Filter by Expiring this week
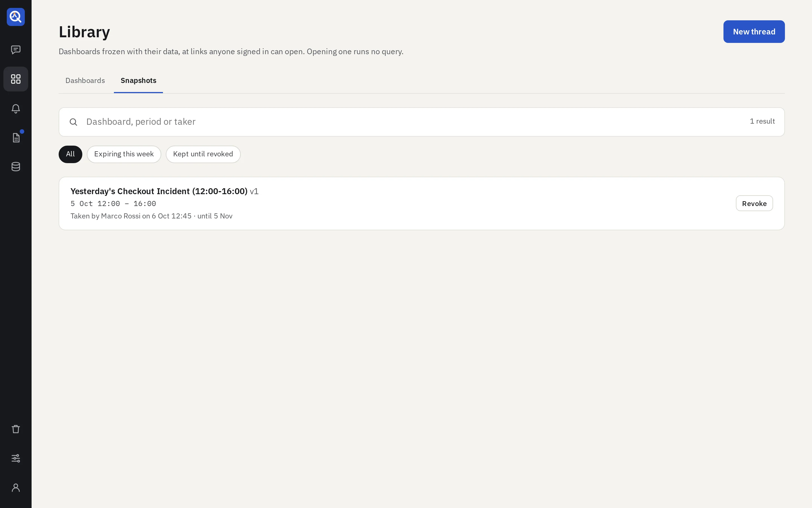This screenshot has width=812, height=508. click(x=124, y=154)
